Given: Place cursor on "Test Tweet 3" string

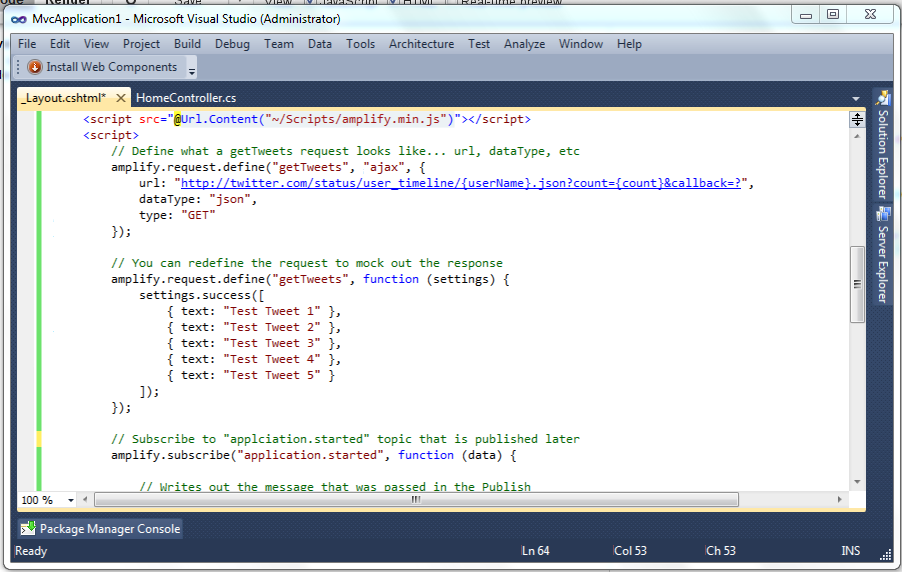Looking at the screenshot, I should tap(272, 343).
